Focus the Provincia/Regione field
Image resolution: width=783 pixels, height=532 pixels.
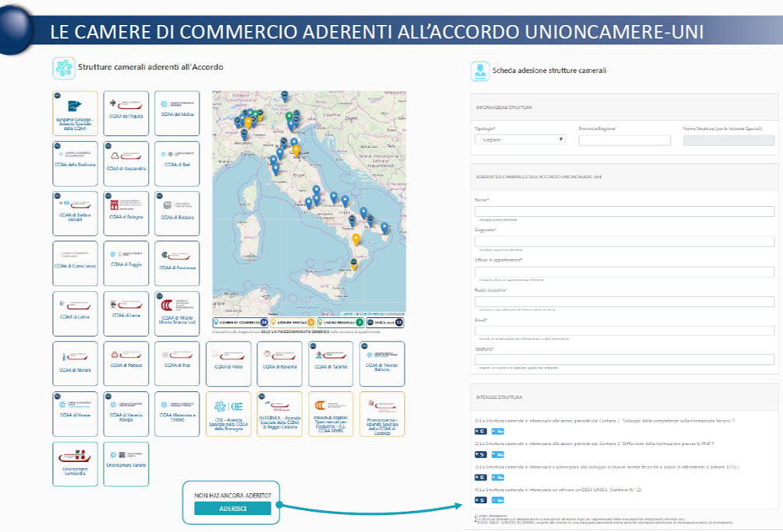[624, 140]
